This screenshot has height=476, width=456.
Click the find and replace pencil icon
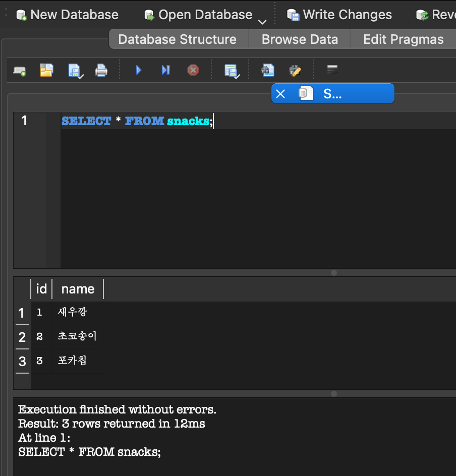point(295,71)
